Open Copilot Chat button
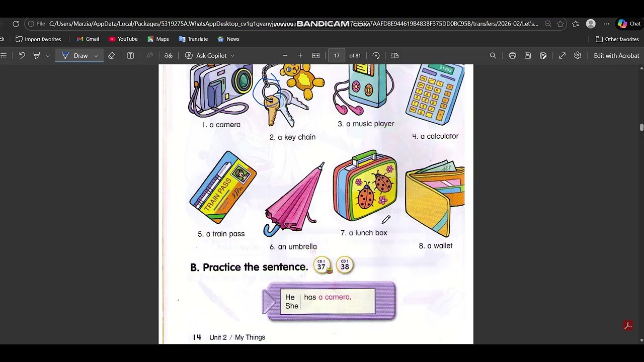Image resolution: width=644 pixels, height=362 pixels. pos(629,24)
